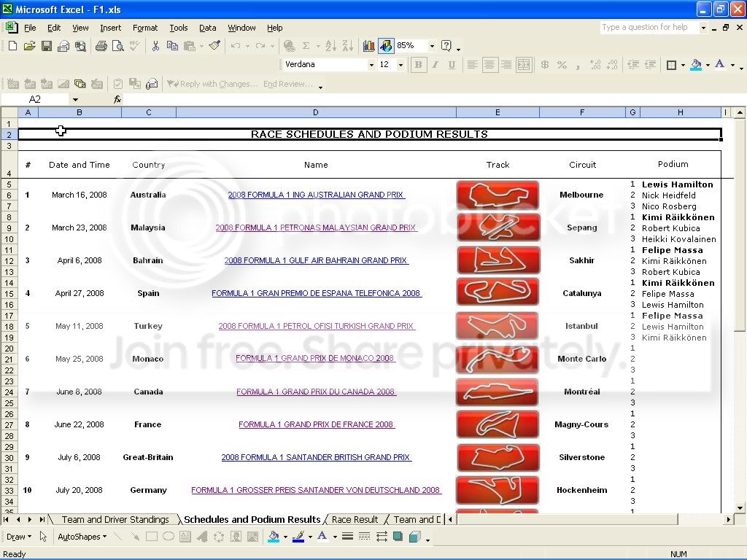Select column D header

coord(316,112)
